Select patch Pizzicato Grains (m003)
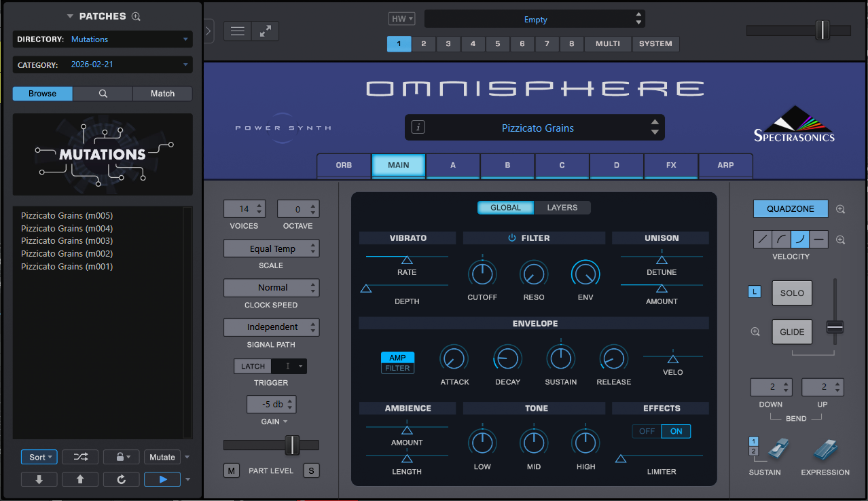This screenshot has width=868, height=501. tap(67, 241)
